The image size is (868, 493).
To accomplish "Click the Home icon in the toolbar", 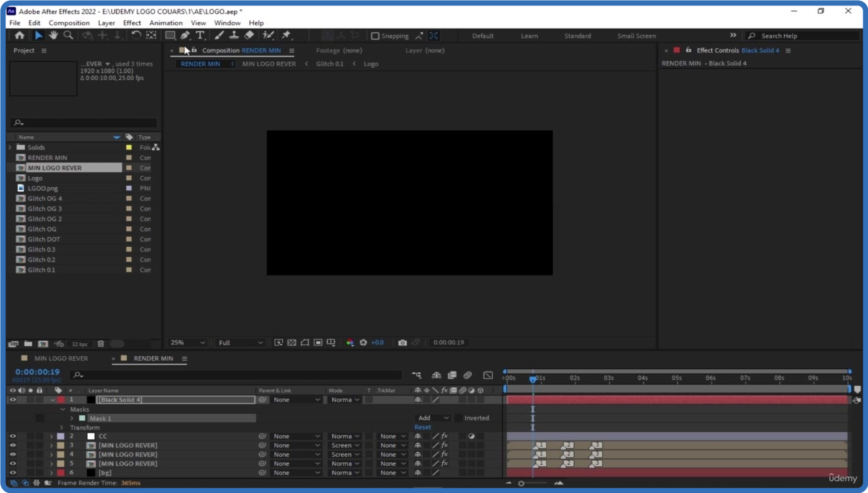I will pos(19,36).
